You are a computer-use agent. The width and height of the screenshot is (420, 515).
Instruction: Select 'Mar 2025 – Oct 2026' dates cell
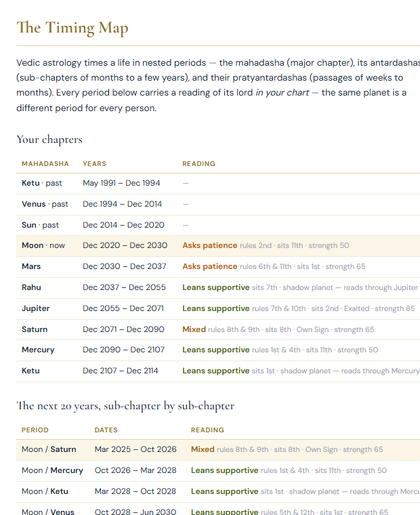tap(135, 449)
